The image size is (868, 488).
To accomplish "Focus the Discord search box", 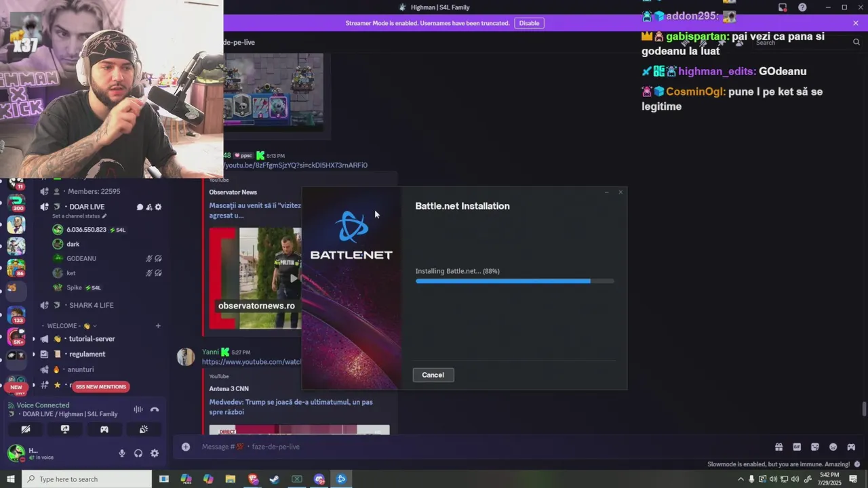I will pos(807,42).
